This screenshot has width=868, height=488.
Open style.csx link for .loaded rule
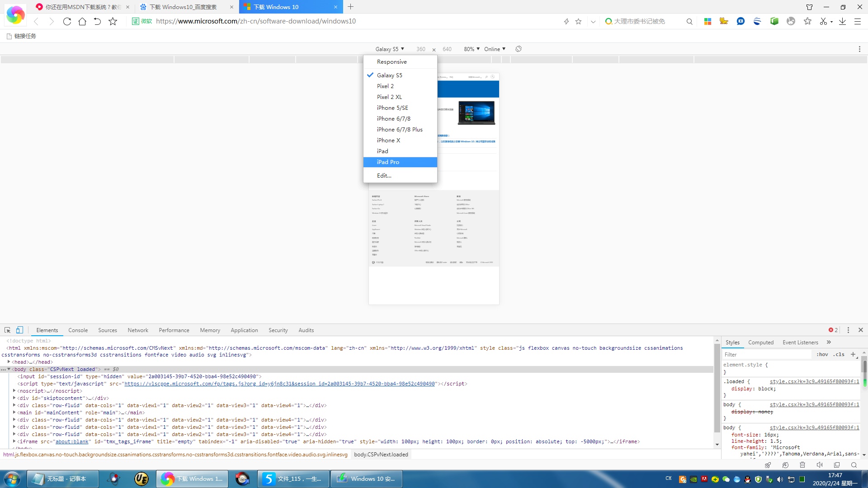[x=814, y=381]
